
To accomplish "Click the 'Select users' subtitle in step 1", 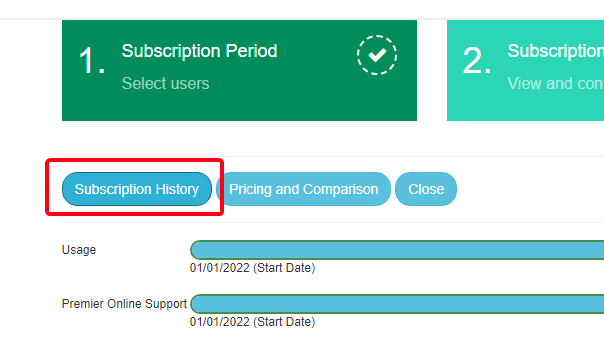I will click(166, 84).
